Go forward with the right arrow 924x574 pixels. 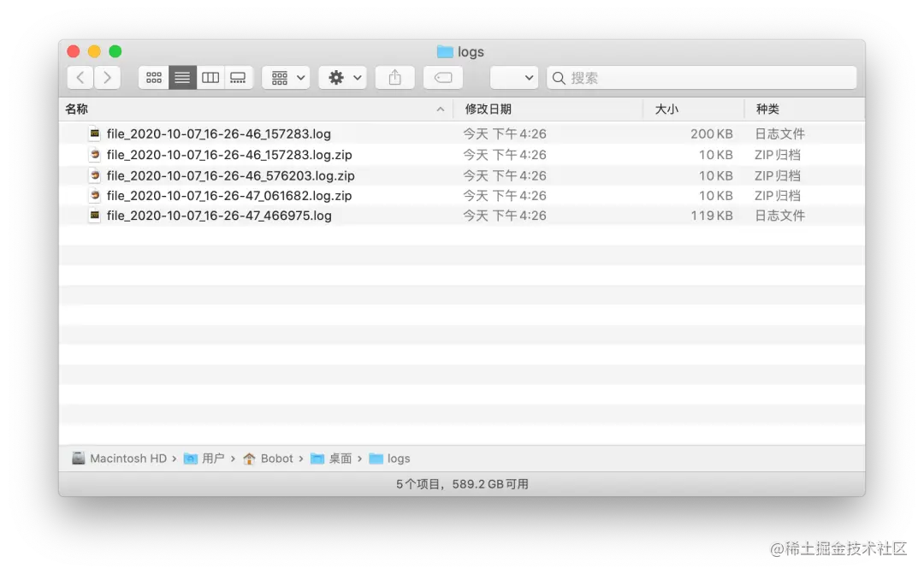pyautogui.click(x=107, y=78)
